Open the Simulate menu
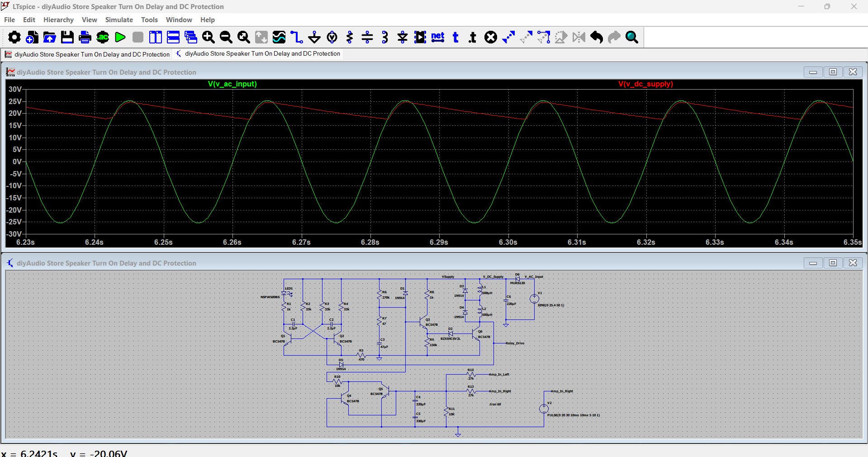Screen dimensions: 868x457 119,20
